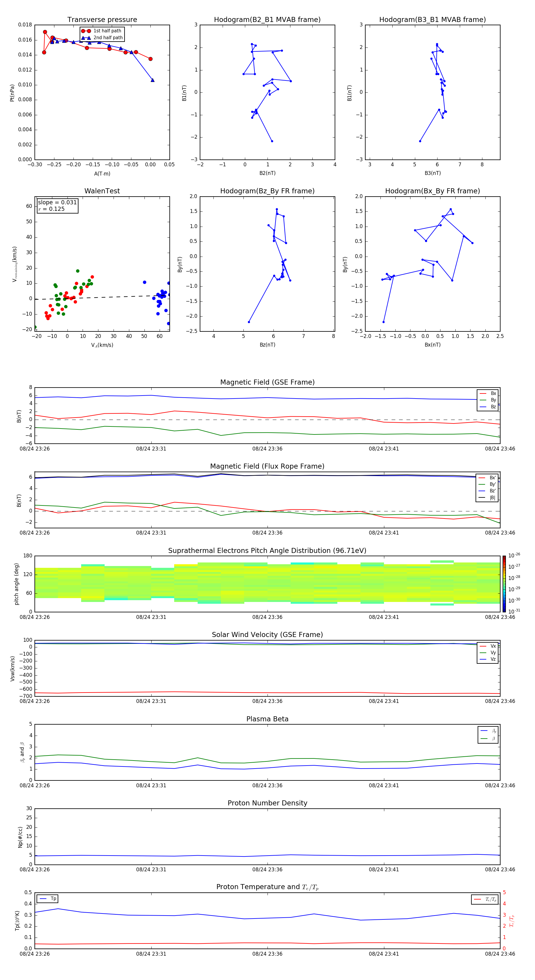Viewport: 535px width, 980px height.
Task: Click the 'Np(#/cc)' axis label
Action: (20, 837)
